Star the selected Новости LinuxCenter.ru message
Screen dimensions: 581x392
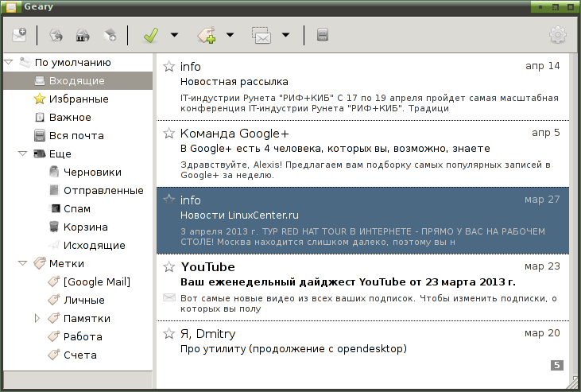(169, 200)
